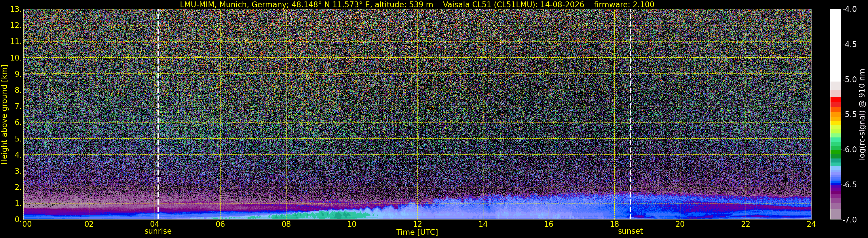
Task: Click the colorbar label 'log(rc-signal) @ 910 nm'
Action: pyautogui.click(x=862, y=114)
